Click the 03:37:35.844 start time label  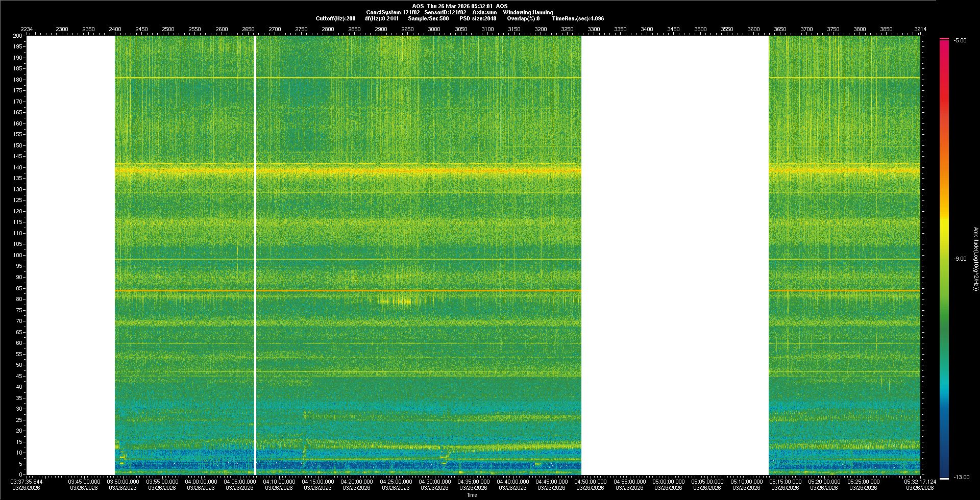click(27, 482)
